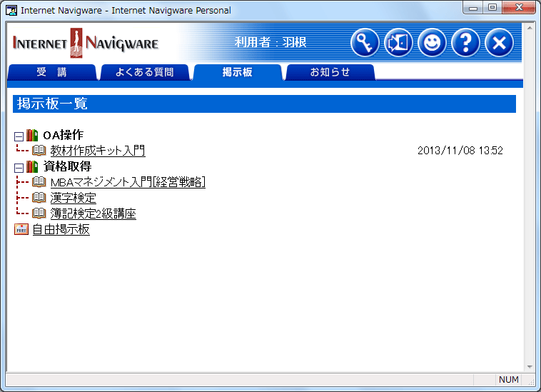Select the OA操作 category label
Viewport: 541px width, 392px height.
click(x=63, y=135)
